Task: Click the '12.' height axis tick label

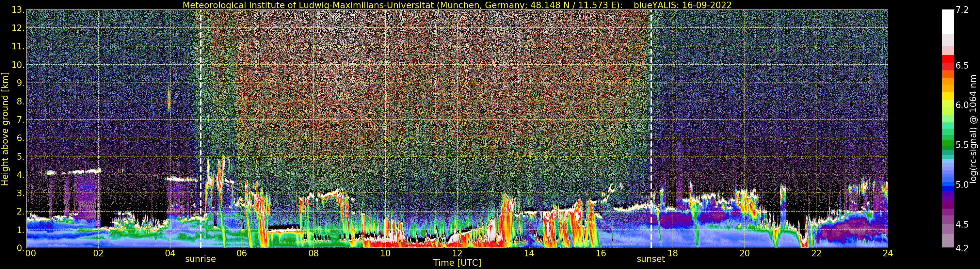Action: (18, 28)
